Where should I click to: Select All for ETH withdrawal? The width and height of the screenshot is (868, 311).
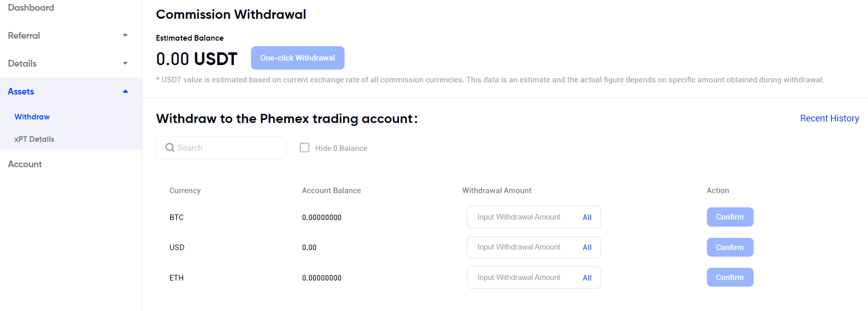[587, 278]
